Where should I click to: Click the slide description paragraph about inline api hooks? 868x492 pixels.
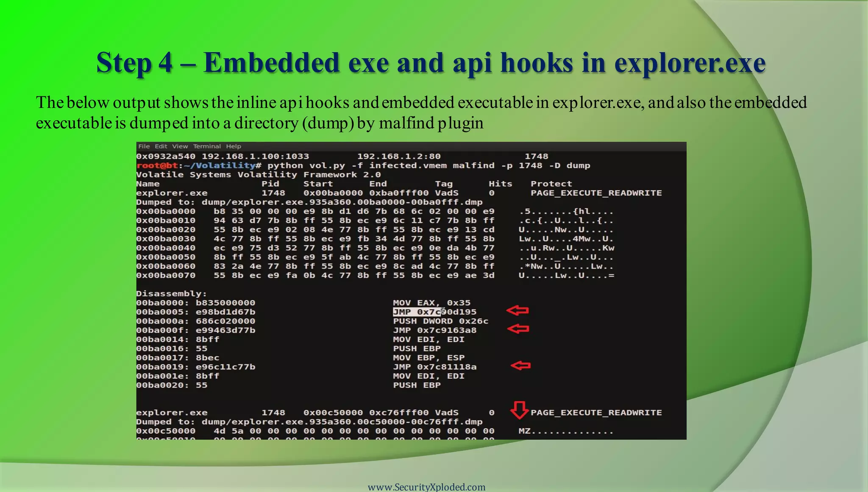(421, 112)
